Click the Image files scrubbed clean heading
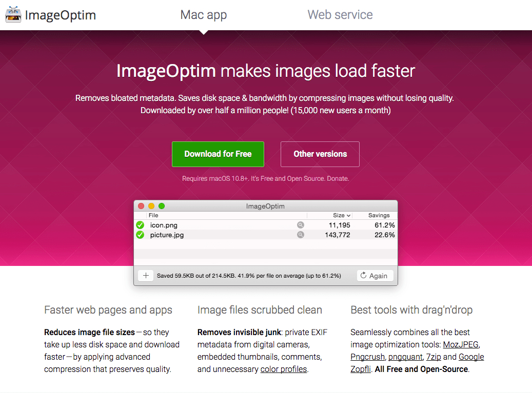This screenshot has width=532, height=393. [x=260, y=310]
